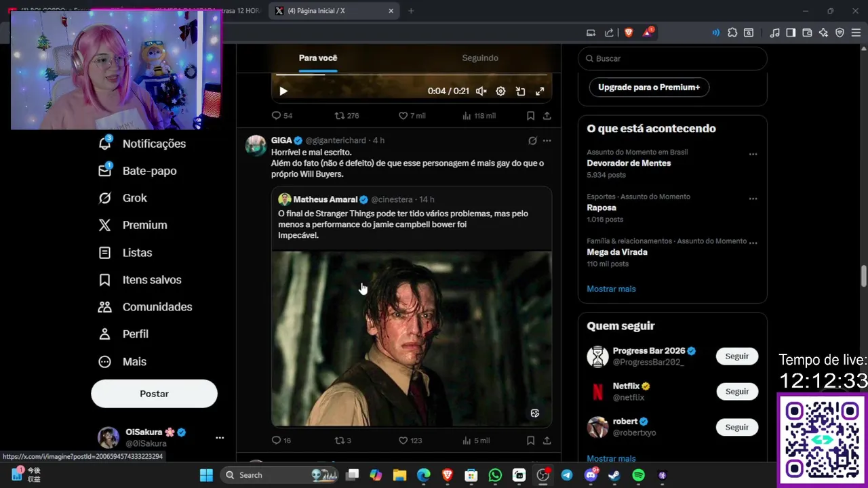Screen dimensions: 868x488
Task: Open the Premium sidebar item
Action: tap(133, 225)
